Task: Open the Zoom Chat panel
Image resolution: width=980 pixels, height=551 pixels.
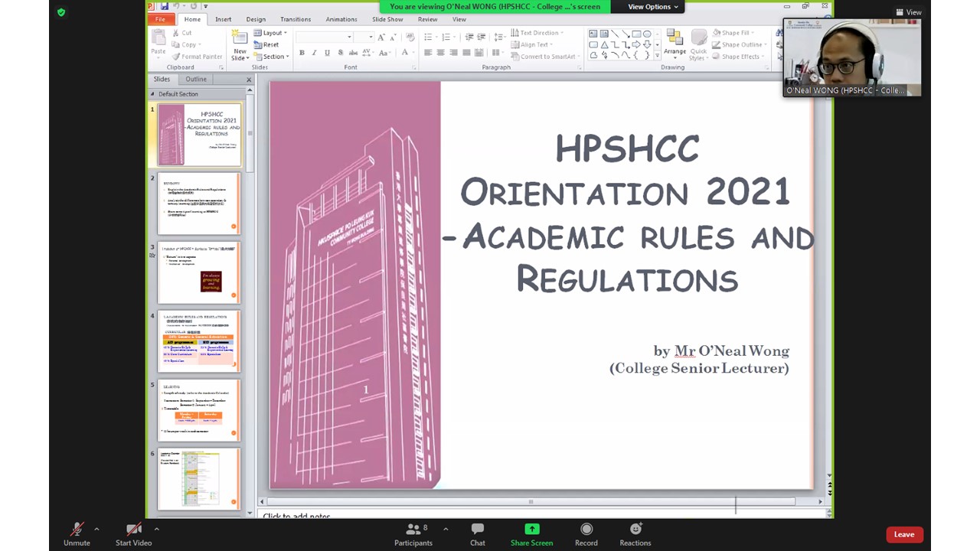Action: (477, 529)
